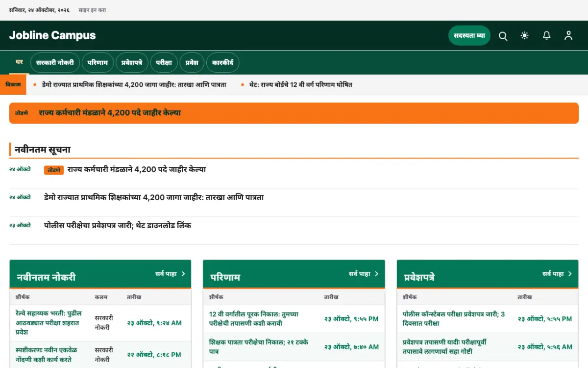588x368 pixels.
Task: Toggle light/dark theme sun icon
Action: pyautogui.click(x=525, y=36)
